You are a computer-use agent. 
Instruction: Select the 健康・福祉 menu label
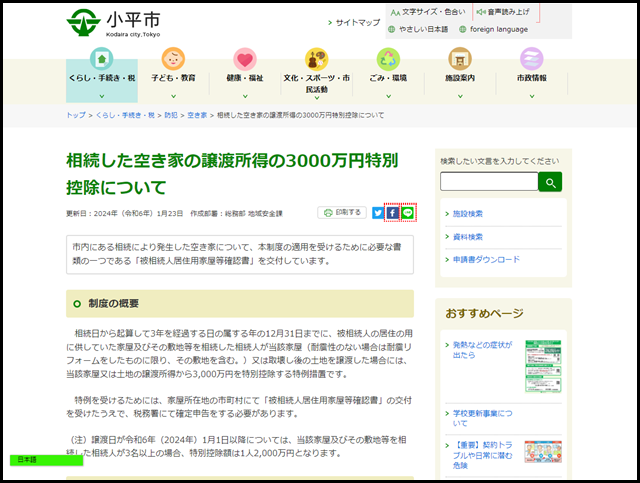click(x=245, y=78)
